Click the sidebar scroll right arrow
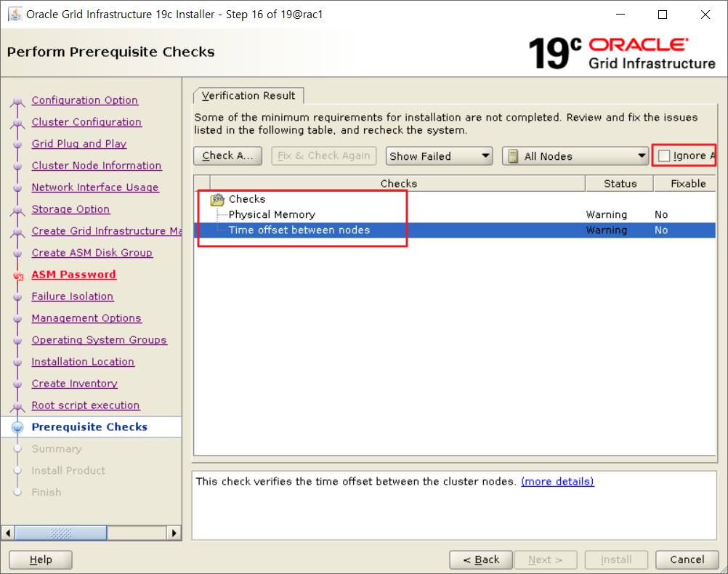This screenshot has width=728, height=574. pos(174,533)
